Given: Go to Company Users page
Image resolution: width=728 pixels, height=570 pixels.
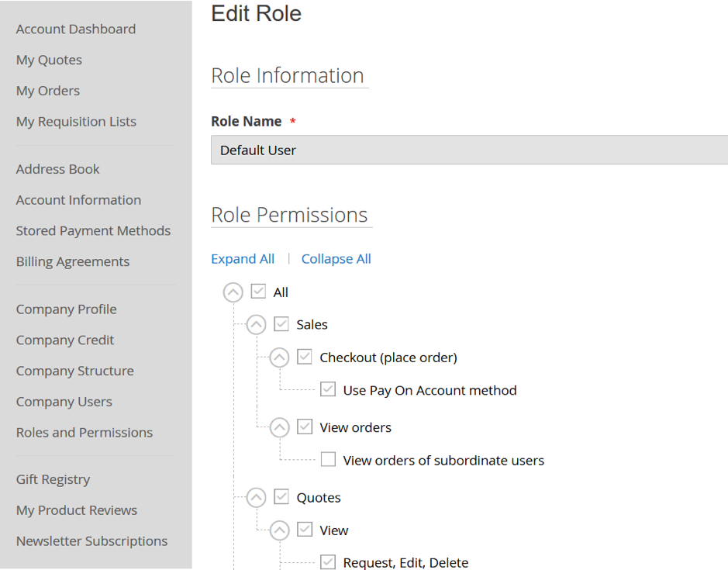Looking at the screenshot, I should pos(64,402).
